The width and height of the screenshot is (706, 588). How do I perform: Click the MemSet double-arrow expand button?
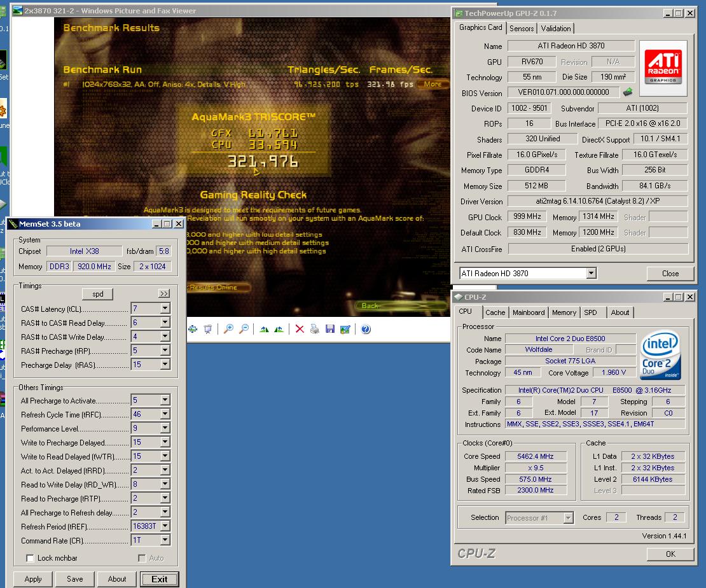point(164,294)
